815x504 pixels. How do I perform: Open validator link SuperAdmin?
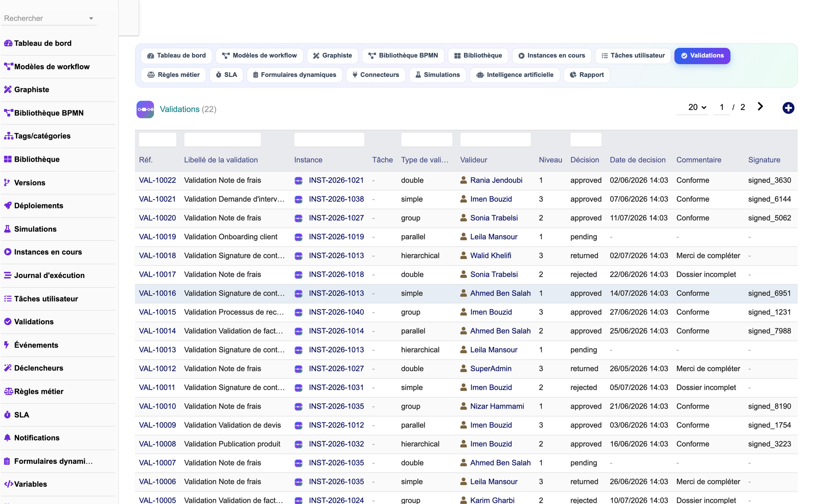click(491, 369)
